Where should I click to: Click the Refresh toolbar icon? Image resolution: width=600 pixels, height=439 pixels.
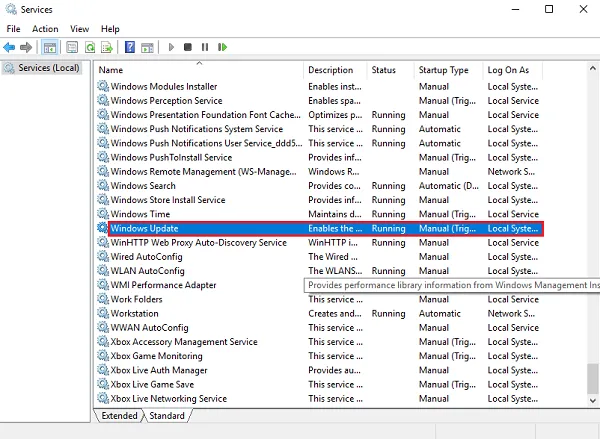tap(90, 47)
